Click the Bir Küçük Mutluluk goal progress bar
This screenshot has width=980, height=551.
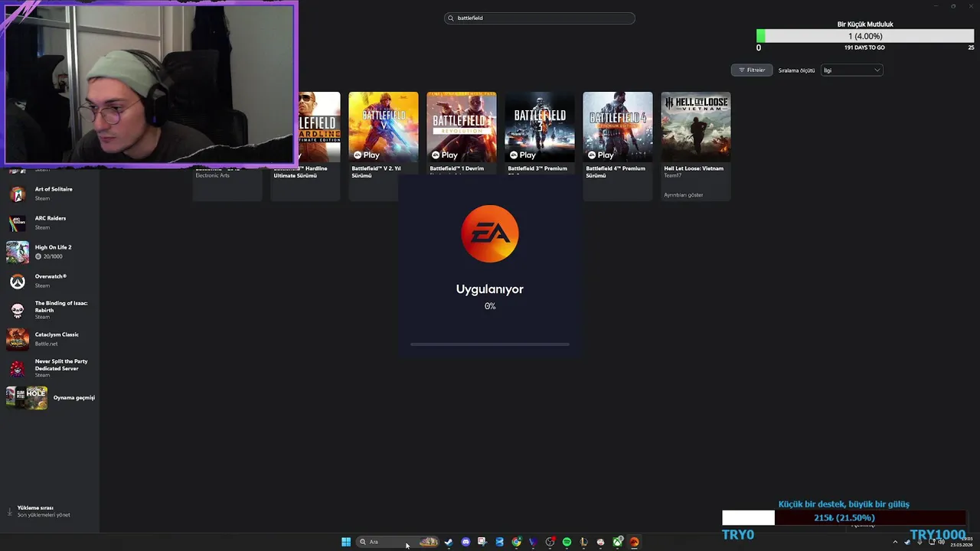(x=865, y=36)
